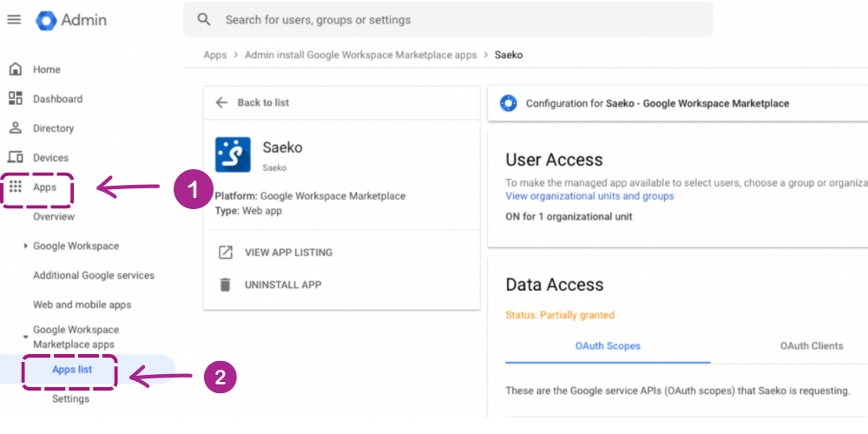This screenshot has width=868, height=434.
Task: Click the Directory person icon
Action: coord(16,128)
